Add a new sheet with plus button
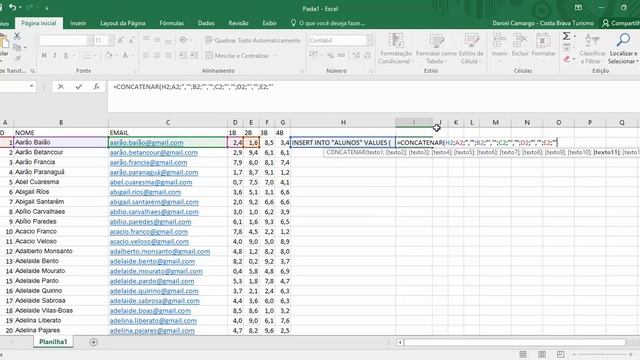 coord(93,342)
